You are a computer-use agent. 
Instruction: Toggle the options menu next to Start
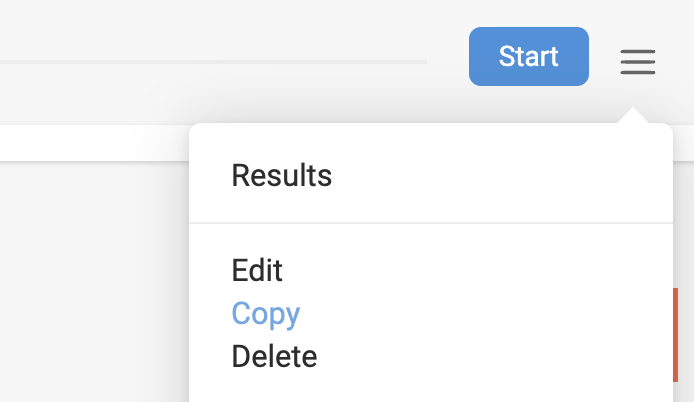click(637, 62)
